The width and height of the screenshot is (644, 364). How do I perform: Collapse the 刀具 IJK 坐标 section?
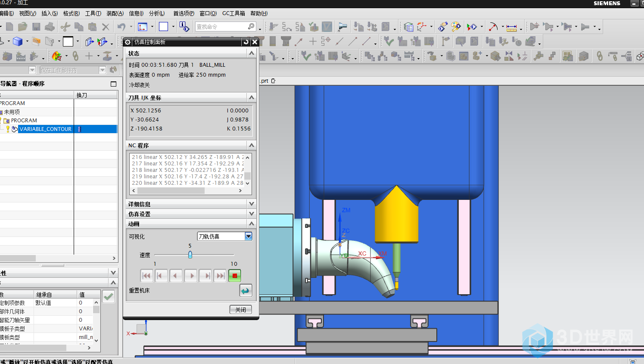pyautogui.click(x=252, y=97)
